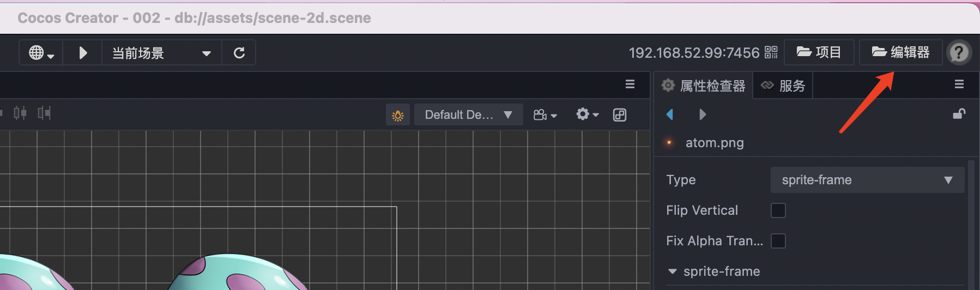This screenshot has height=290, width=980.
Task: Click the vertical center align icon
Action: pos(20,113)
